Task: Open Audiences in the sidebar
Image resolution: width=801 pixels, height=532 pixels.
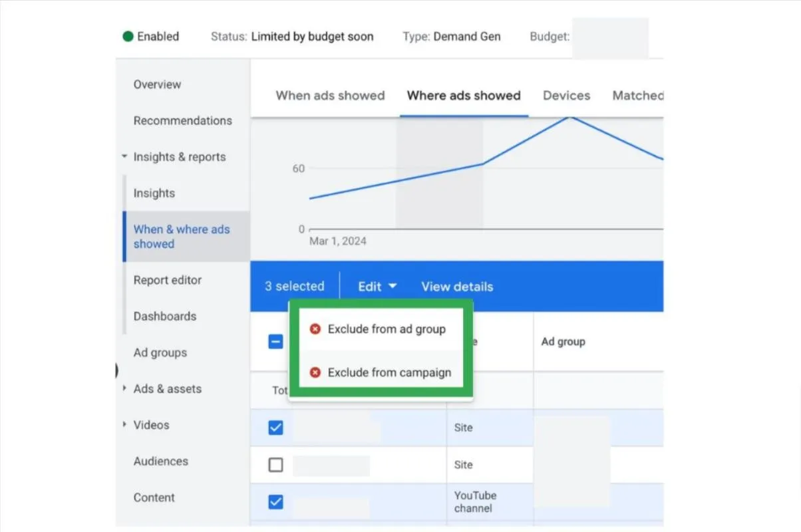Action: pyautogui.click(x=161, y=461)
